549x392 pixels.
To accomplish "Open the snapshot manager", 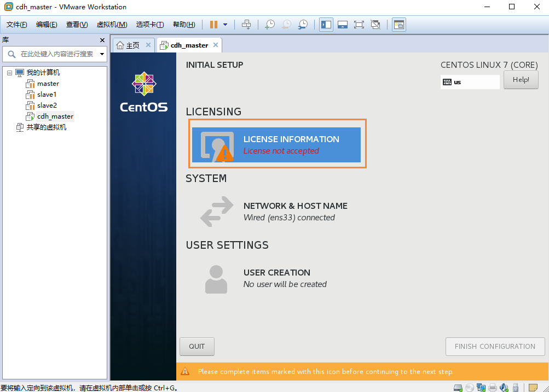I will pos(303,25).
